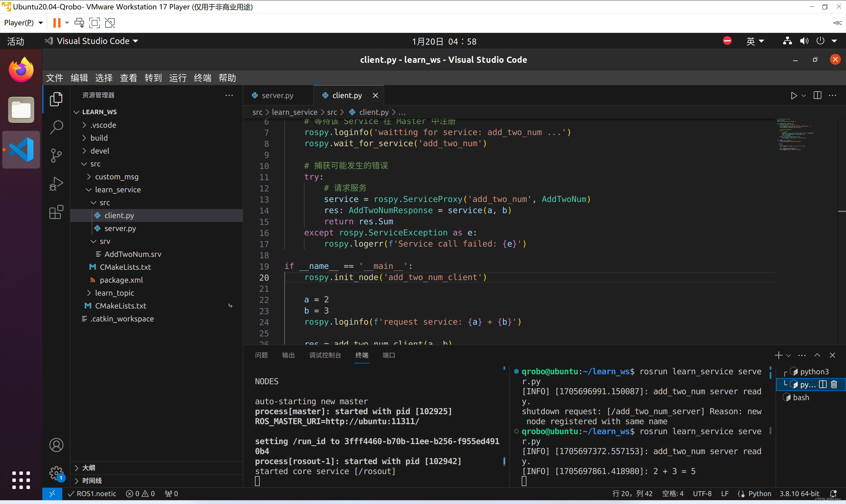Change LF end of line sequence
The height and width of the screenshot is (504, 846).
[x=725, y=493]
